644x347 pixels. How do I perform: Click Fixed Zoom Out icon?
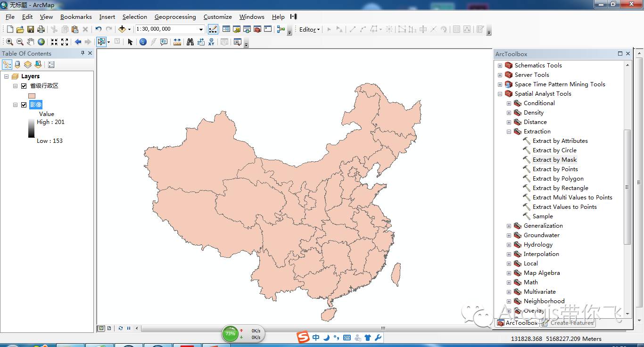(65, 42)
